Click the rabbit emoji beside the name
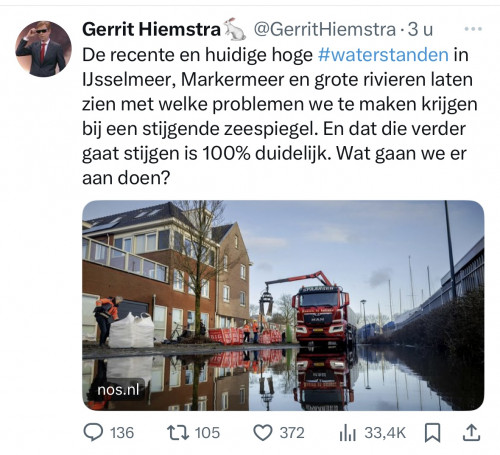Viewport: 500px width, 455px height. [x=235, y=29]
